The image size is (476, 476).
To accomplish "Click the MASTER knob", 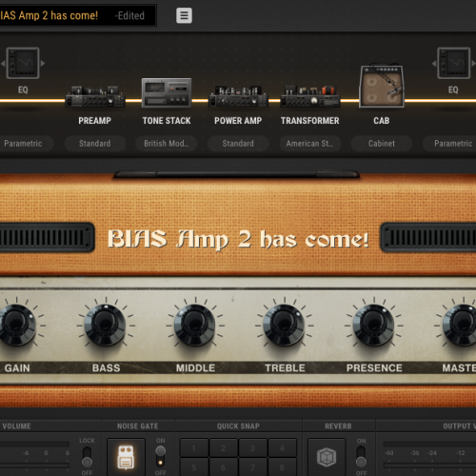I will click(x=461, y=326).
